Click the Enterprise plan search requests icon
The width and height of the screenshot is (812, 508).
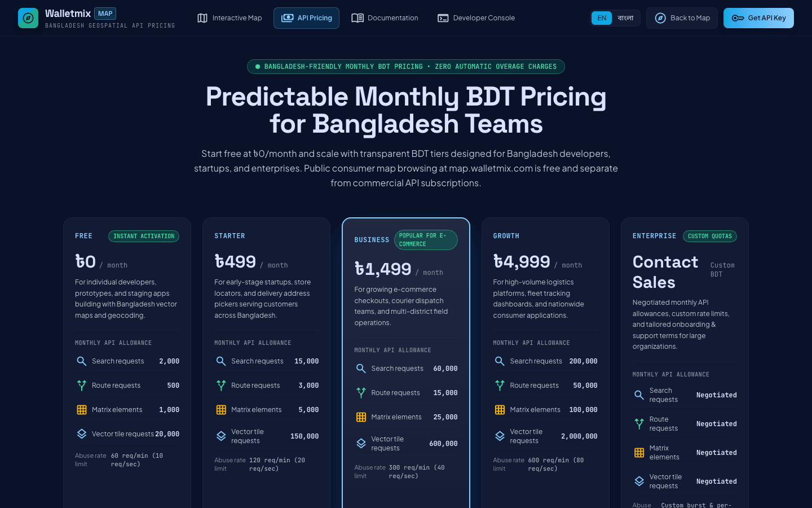[639, 395]
